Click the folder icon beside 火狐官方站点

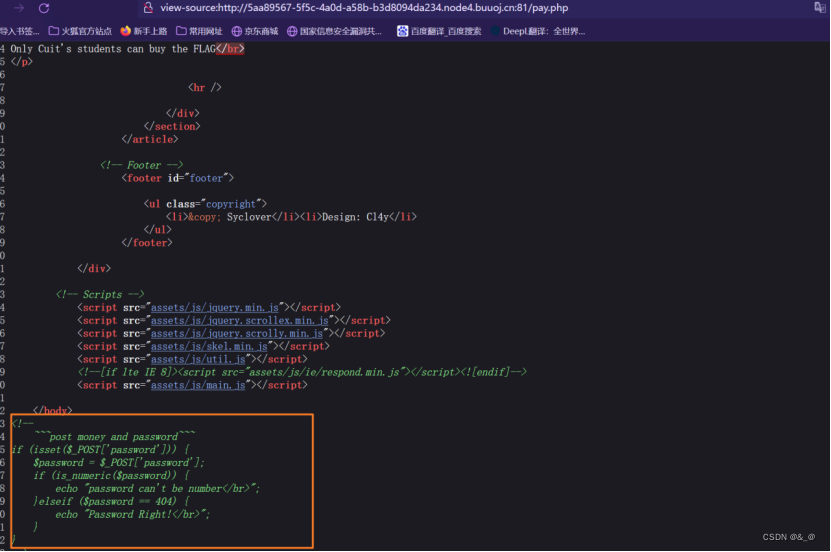point(54,31)
